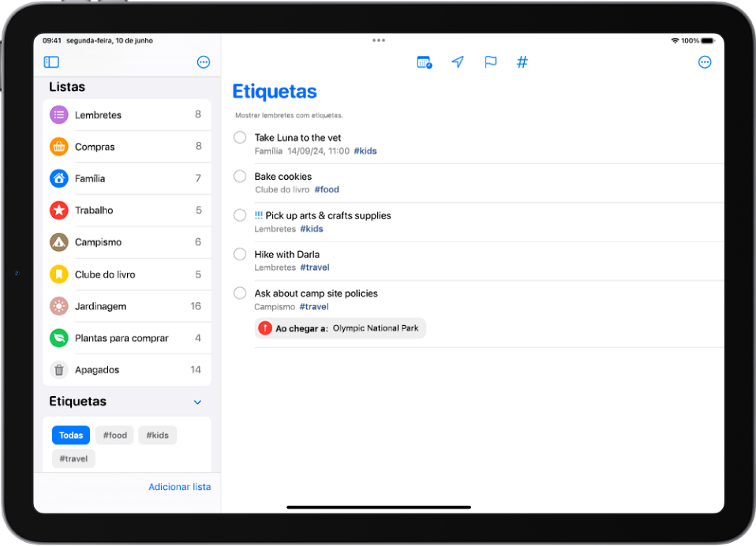Open the Jardinagem list
The image size is (756, 546).
tap(126, 306)
